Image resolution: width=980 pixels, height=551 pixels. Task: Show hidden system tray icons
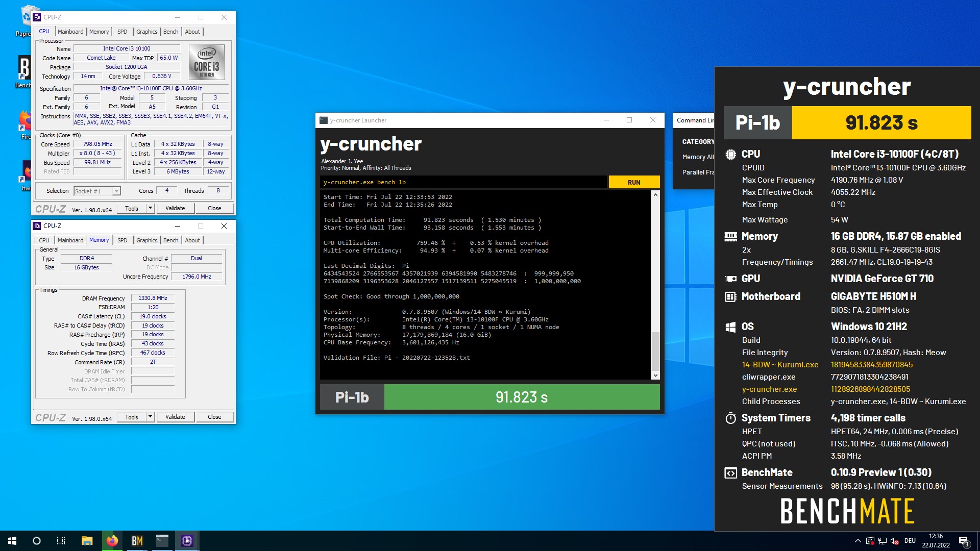point(857,541)
